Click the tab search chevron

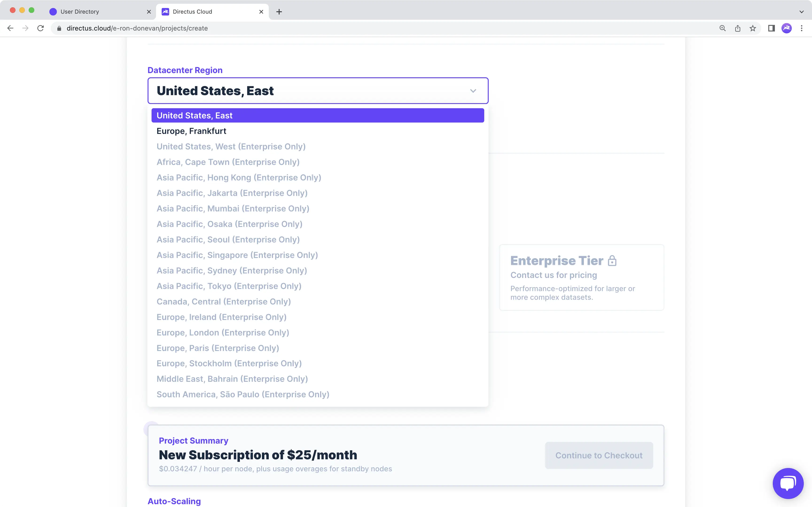802,12
